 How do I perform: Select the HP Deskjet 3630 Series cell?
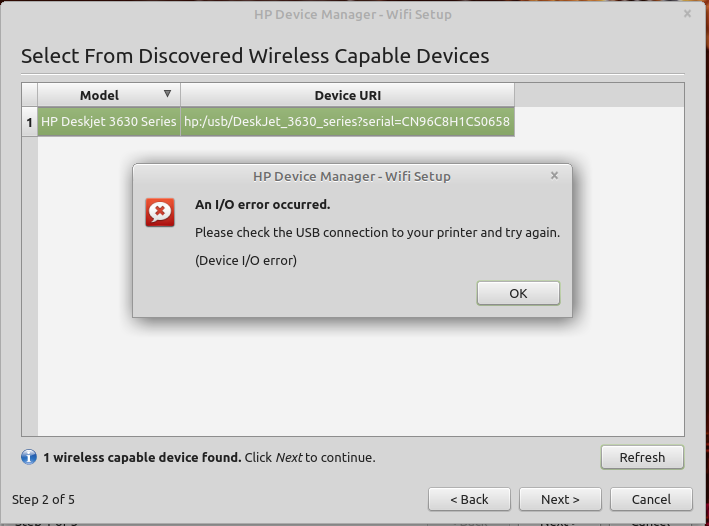click(x=109, y=122)
